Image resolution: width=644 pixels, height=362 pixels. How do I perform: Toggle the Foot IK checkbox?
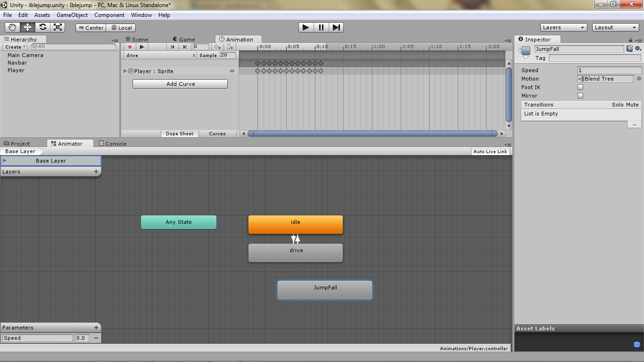point(580,87)
